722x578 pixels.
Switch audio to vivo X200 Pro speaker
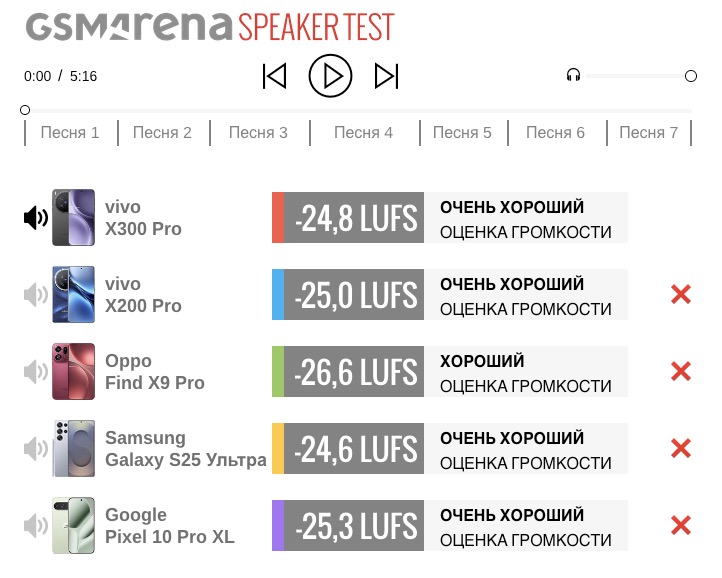35,294
